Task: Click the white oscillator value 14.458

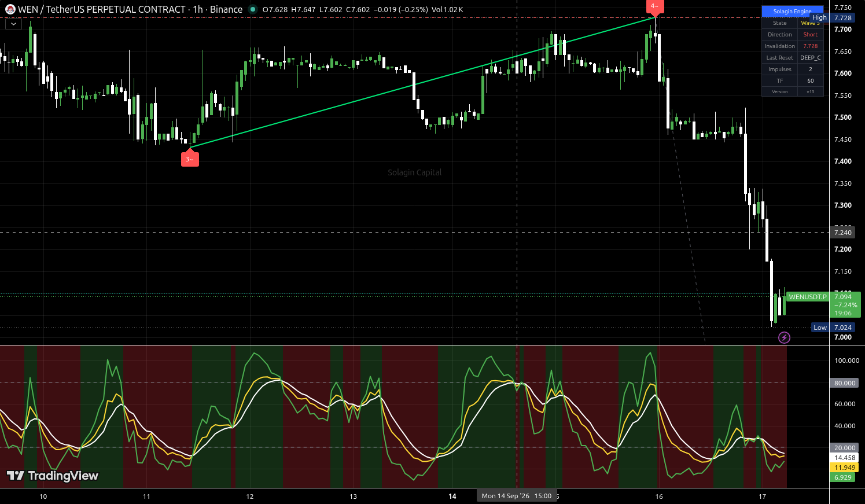Action: pos(845,458)
